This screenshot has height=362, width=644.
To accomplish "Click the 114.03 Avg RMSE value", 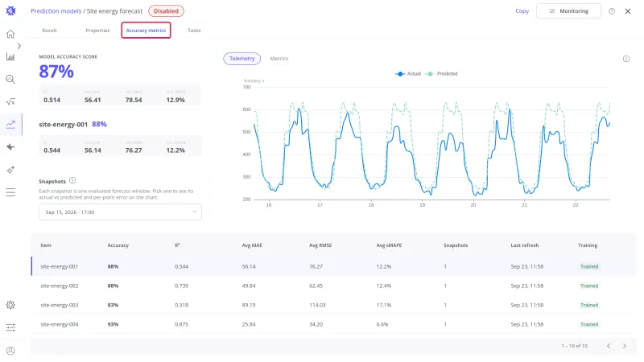I will [317, 305].
